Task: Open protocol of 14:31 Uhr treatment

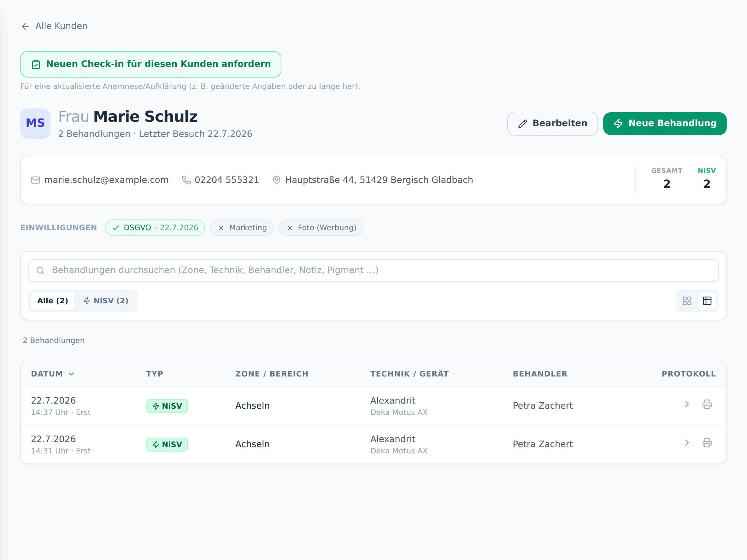Action: pos(686,443)
